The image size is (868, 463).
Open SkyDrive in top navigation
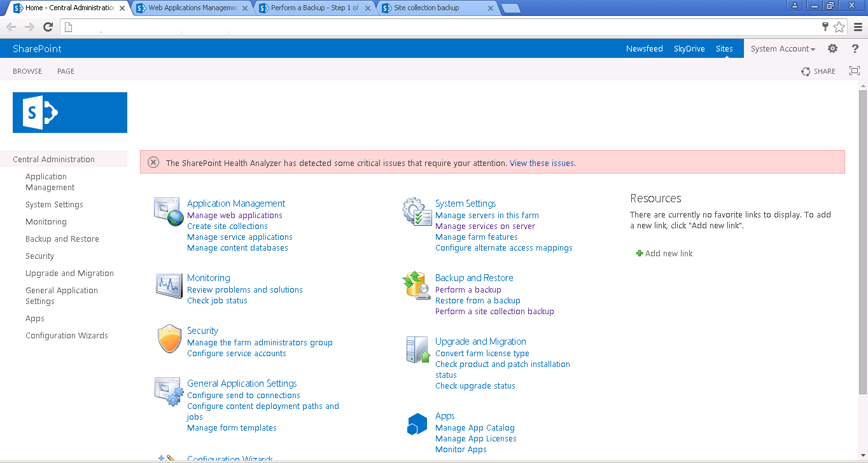click(689, 48)
